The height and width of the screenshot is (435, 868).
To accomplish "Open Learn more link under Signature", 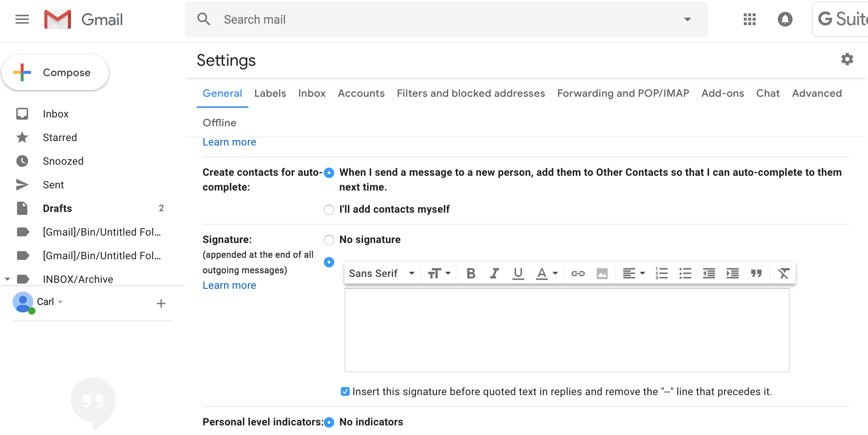I will [x=229, y=285].
